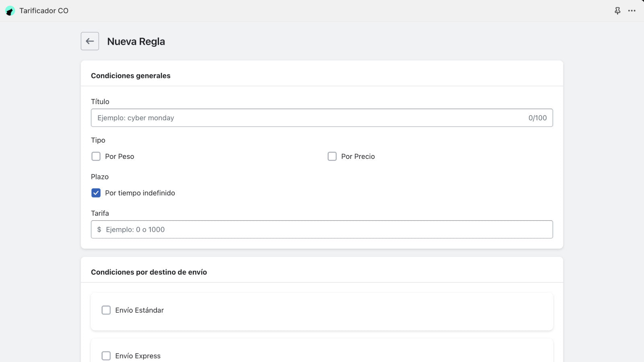The height and width of the screenshot is (362, 644).
Task: Focus the Tarifa amount field
Action: [x=322, y=229]
